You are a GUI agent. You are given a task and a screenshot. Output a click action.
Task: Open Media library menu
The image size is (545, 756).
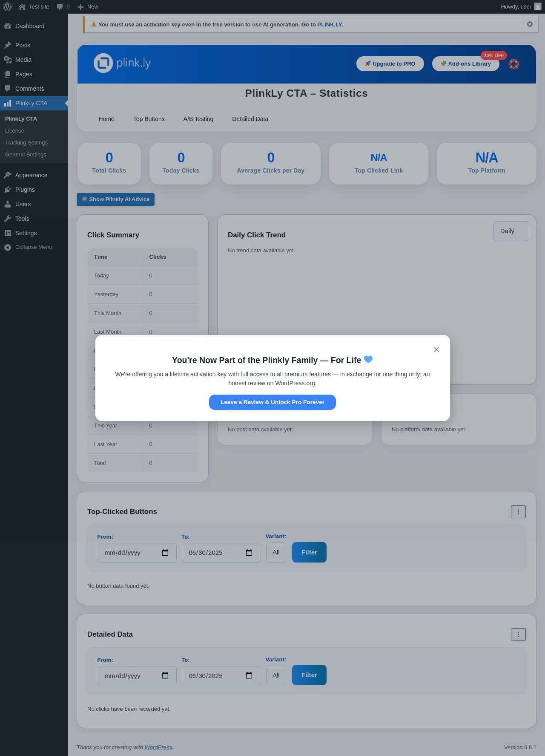(x=34, y=60)
